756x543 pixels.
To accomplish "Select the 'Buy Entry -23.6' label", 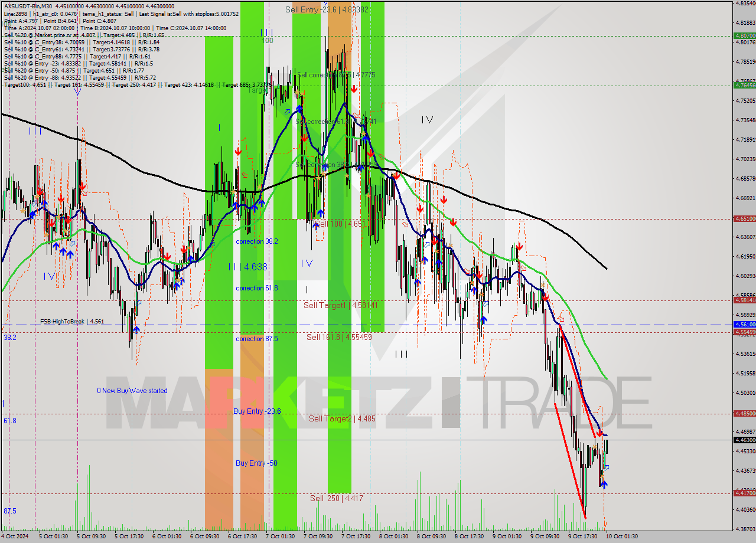I will [257, 411].
